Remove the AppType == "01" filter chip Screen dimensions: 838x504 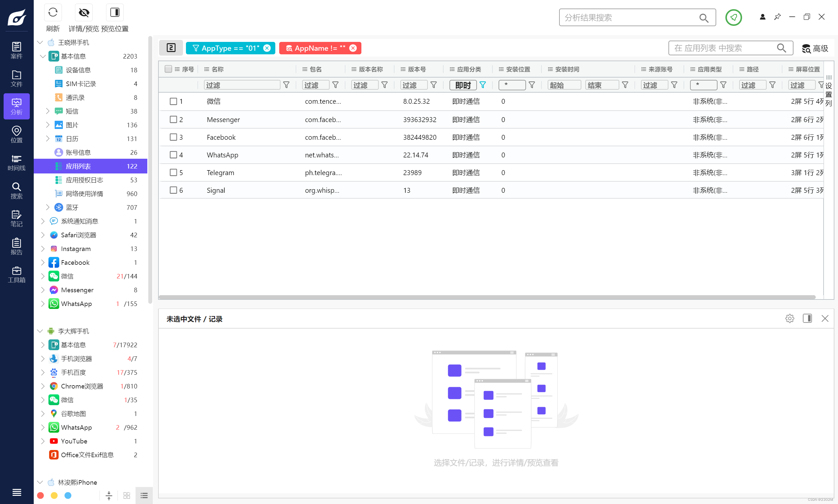pos(267,48)
